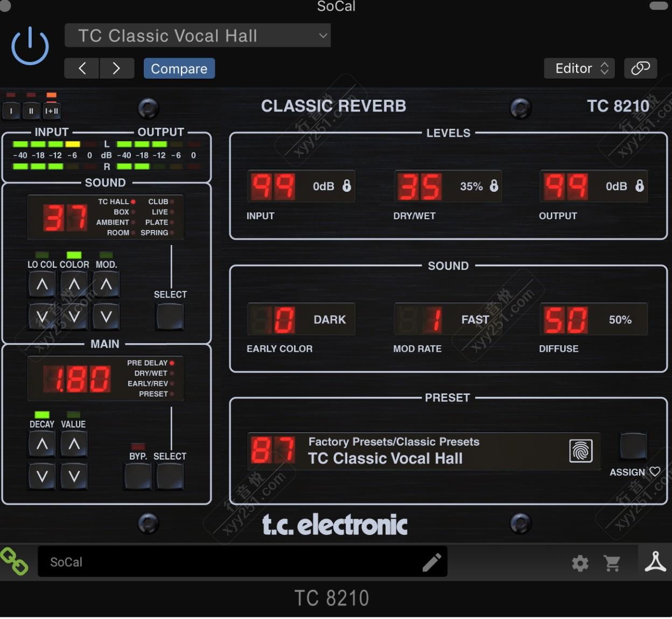This screenshot has height=619, width=672.
Task: Select channel I button
Action: point(11,111)
